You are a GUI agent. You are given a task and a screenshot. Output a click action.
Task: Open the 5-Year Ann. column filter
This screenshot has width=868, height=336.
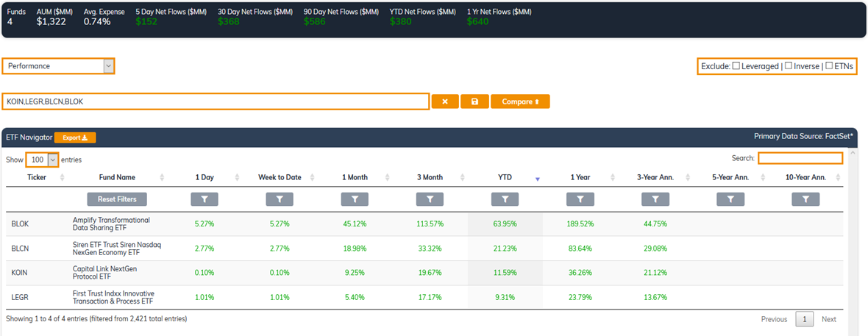click(730, 199)
